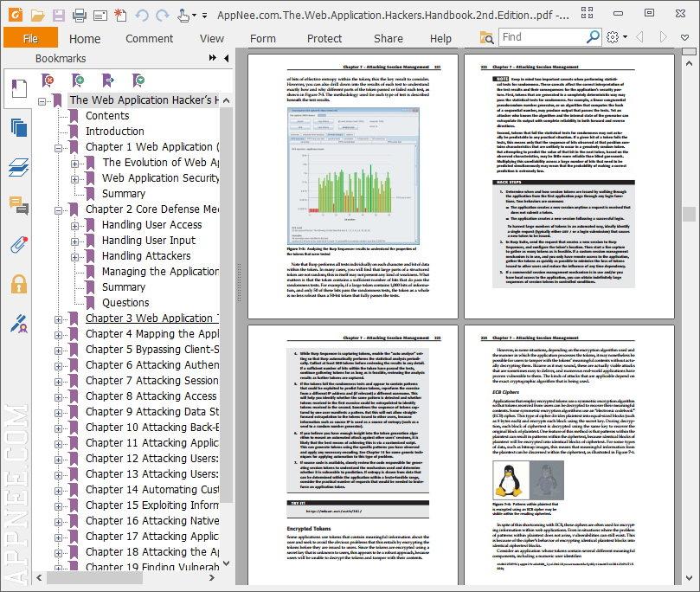Switch to the Form ribbon tab

point(263,39)
